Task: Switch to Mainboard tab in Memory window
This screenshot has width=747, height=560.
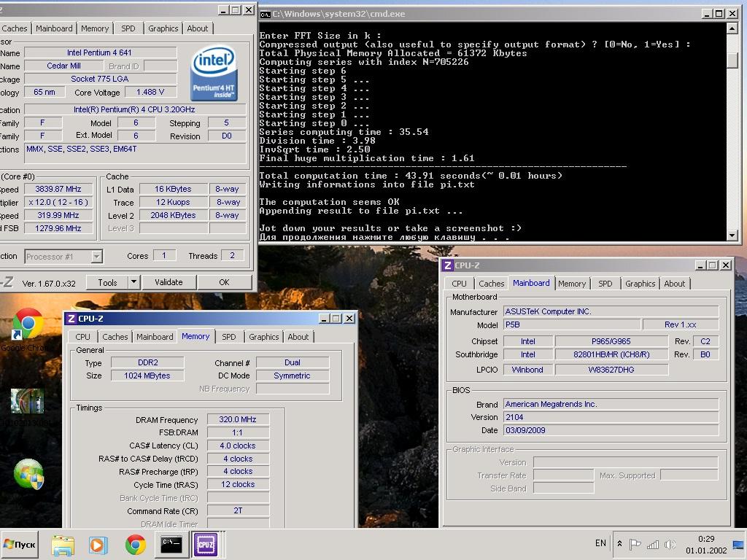Action: coord(155,337)
